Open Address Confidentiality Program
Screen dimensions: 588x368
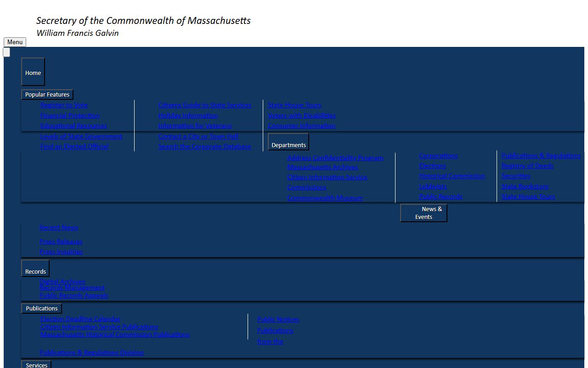335,158
